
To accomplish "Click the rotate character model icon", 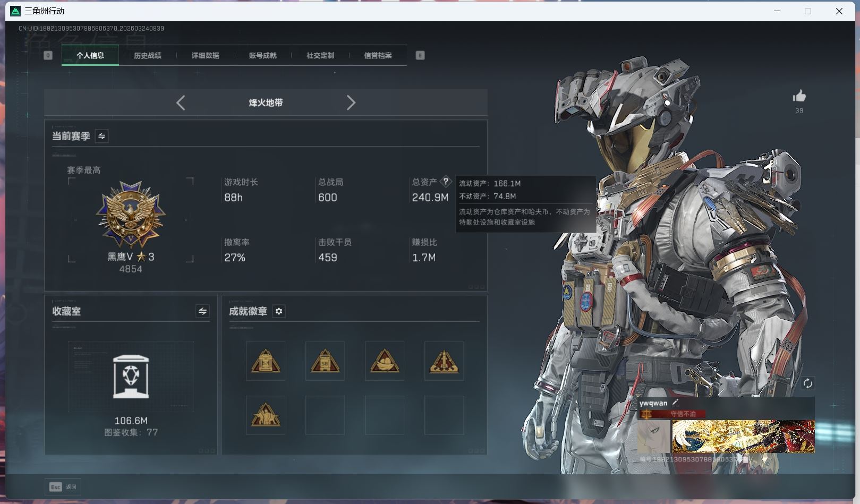I will [807, 383].
